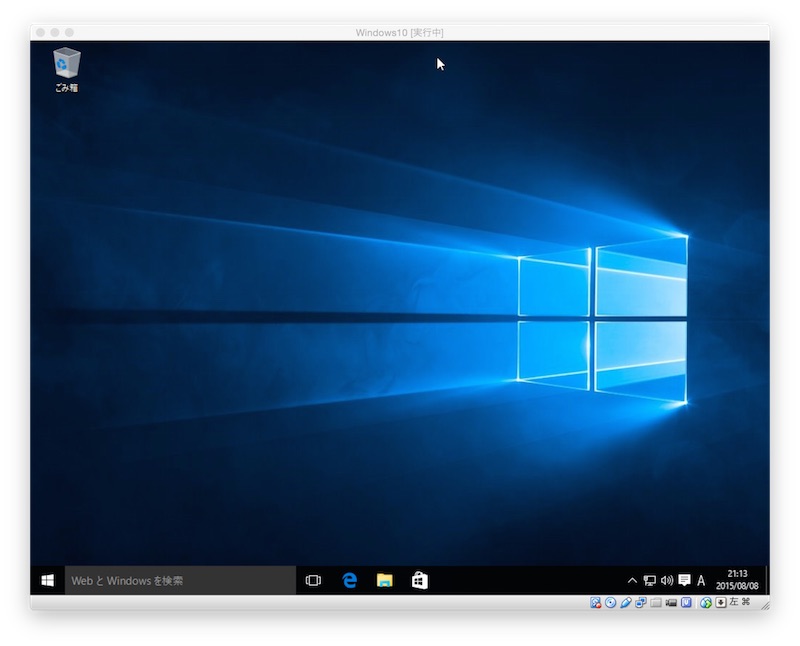Click the VirtualBox video capture status icon
This screenshot has width=800, height=646.
(670, 602)
